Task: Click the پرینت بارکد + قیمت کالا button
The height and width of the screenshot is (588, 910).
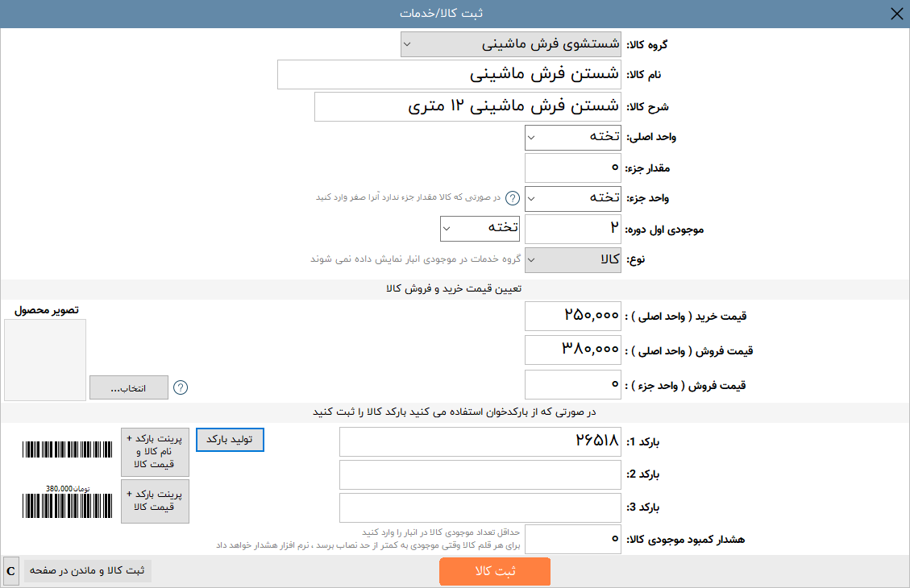Action: [155, 501]
